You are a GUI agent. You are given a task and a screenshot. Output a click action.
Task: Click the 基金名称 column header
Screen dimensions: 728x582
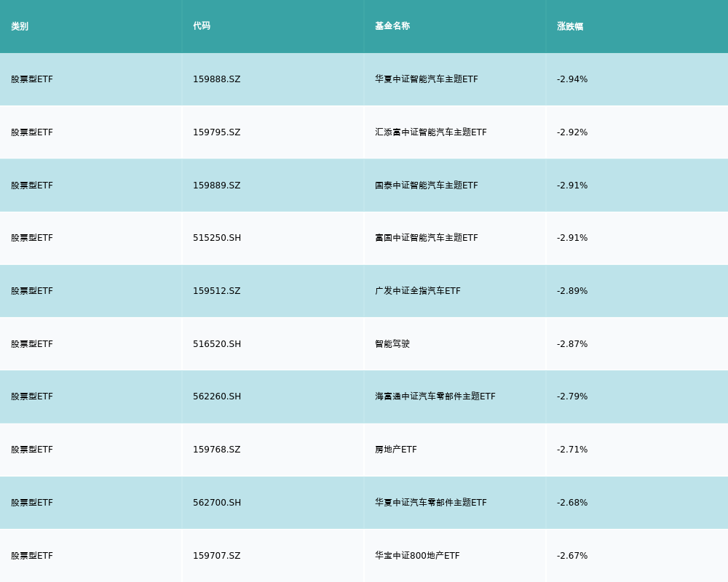[392, 26]
